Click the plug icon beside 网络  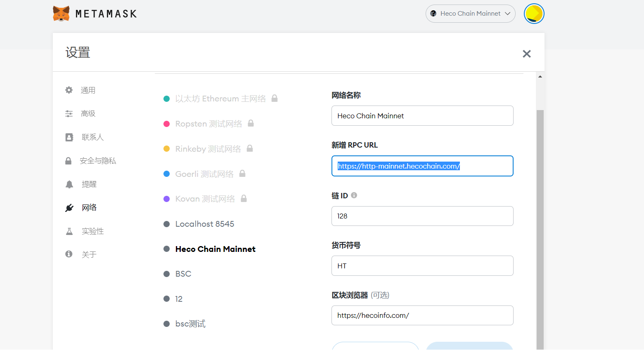(69, 208)
